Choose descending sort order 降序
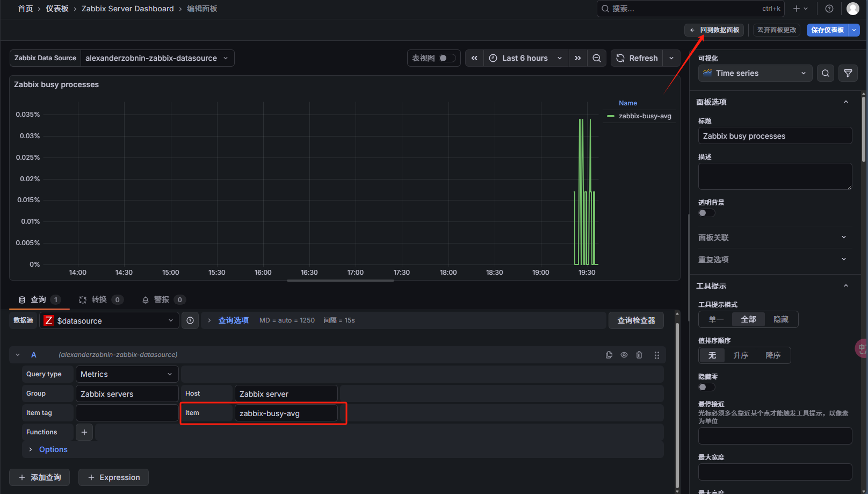Screen dimensions: 868x494 (773, 355)
